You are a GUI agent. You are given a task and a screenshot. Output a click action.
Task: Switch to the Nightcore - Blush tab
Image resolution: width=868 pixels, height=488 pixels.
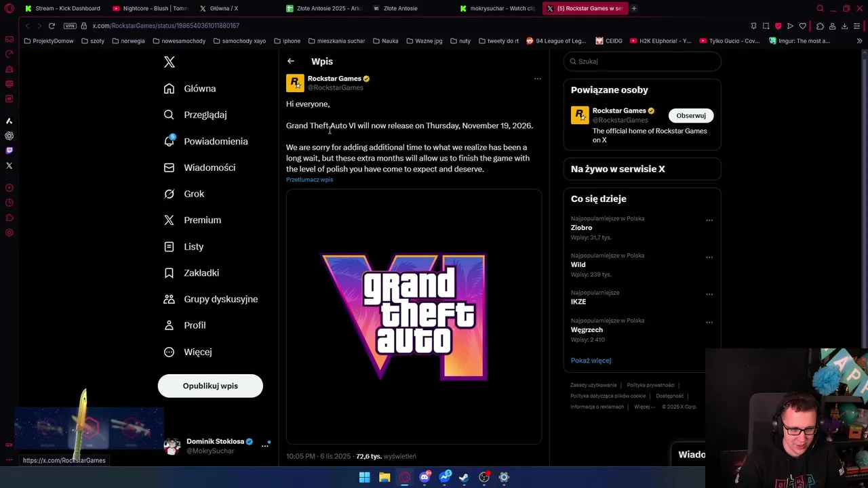[x=150, y=8]
